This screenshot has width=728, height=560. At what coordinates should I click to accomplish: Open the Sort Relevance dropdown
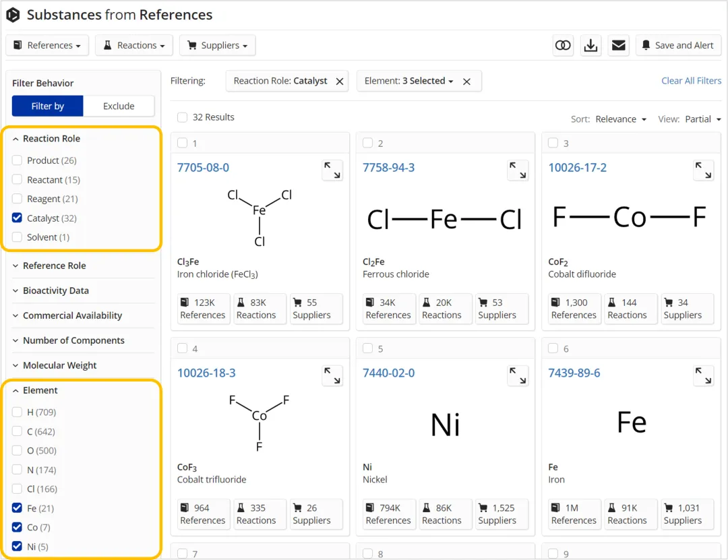(620, 119)
